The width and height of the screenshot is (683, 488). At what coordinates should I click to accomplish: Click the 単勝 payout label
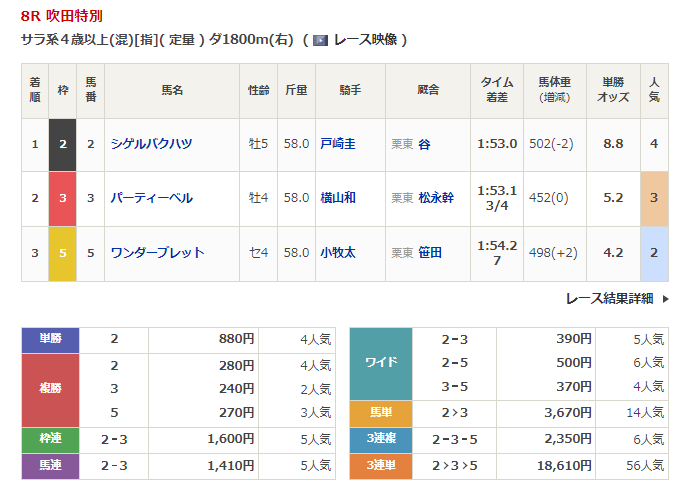[50, 339]
